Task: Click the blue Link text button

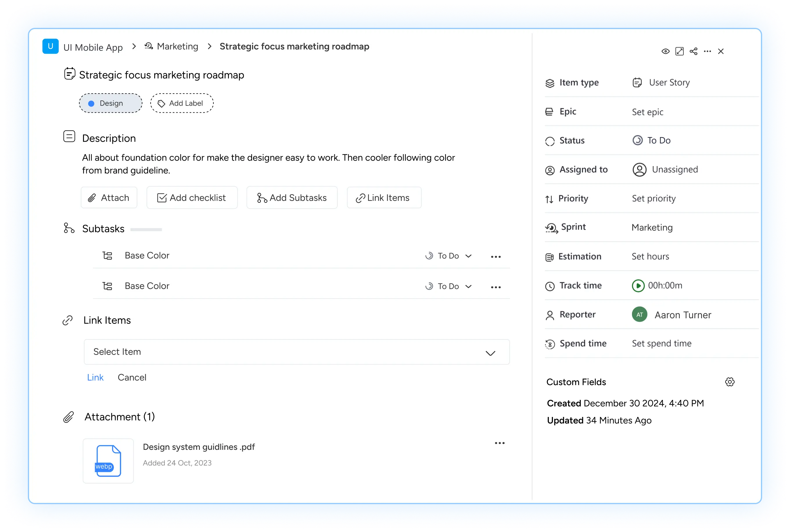Action: pyautogui.click(x=95, y=377)
